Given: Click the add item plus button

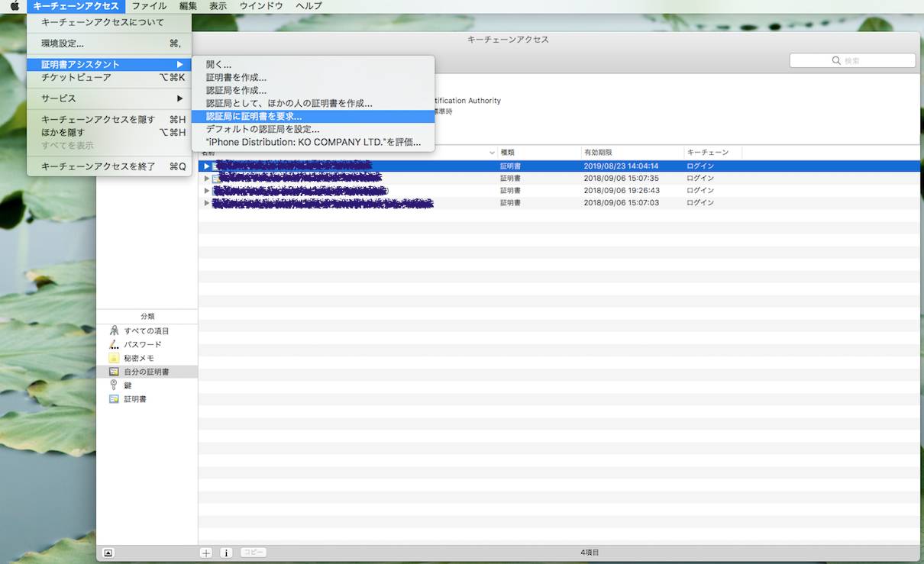Looking at the screenshot, I should [x=206, y=553].
